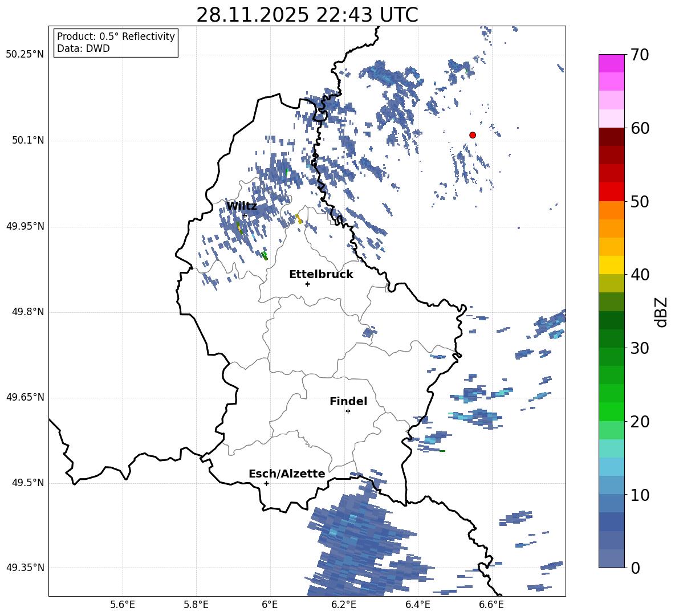Click the 40 tick on the colorbar

(x=639, y=275)
